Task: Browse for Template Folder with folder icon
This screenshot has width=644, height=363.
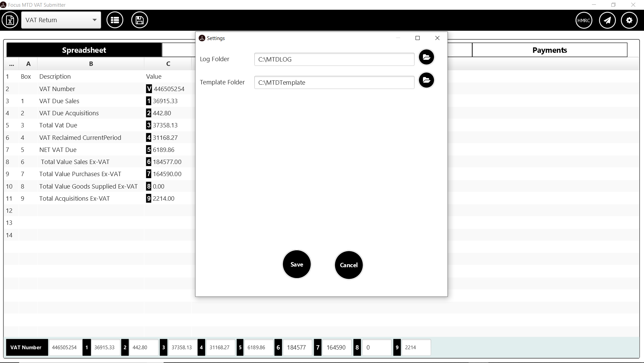Action: pos(426,80)
